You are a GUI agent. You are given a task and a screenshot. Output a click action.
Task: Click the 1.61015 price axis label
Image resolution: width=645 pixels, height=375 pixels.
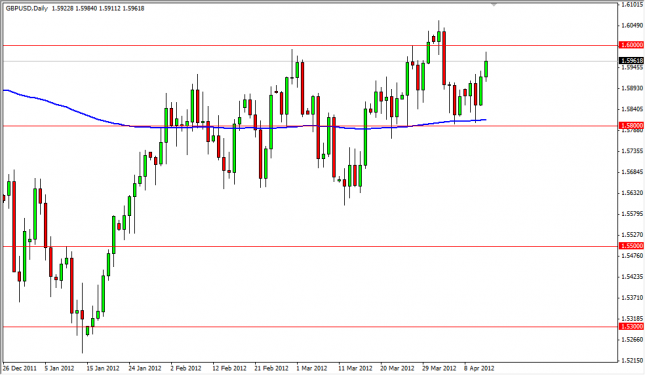[x=632, y=5]
